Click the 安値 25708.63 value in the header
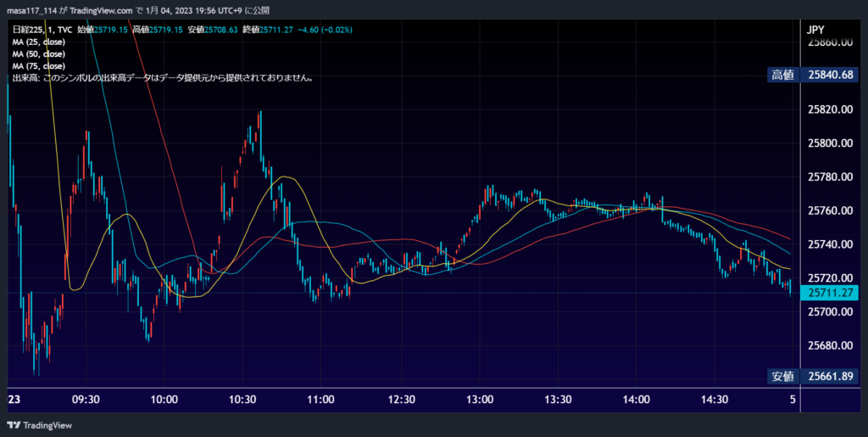The image size is (868, 437). click(213, 30)
